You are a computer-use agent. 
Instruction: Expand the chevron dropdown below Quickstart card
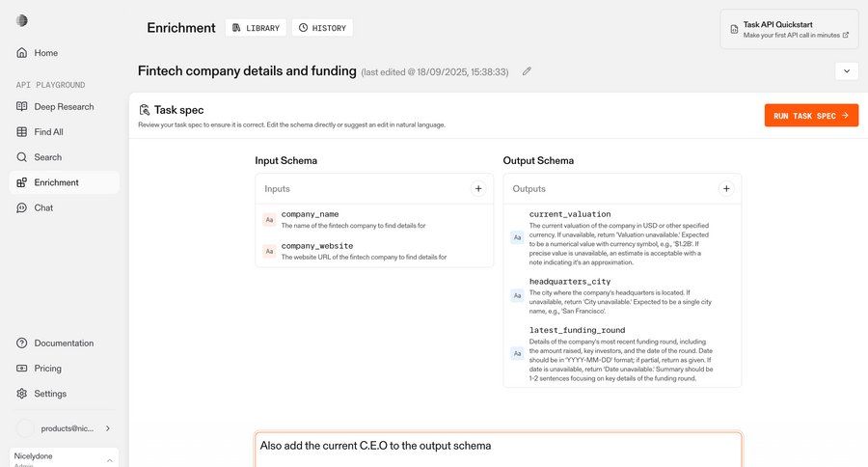[x=846, y=71]
